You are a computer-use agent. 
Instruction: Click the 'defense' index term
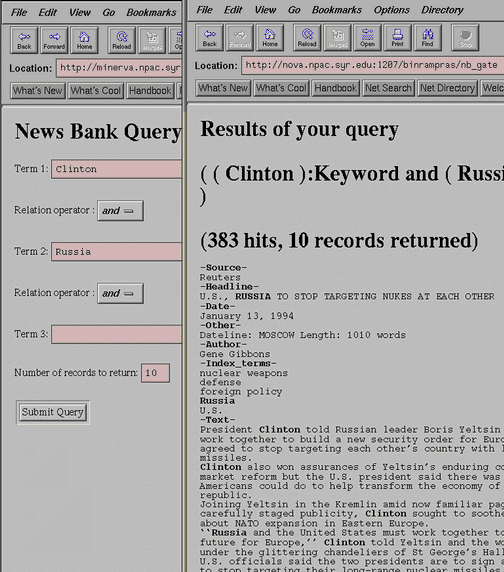220,382
